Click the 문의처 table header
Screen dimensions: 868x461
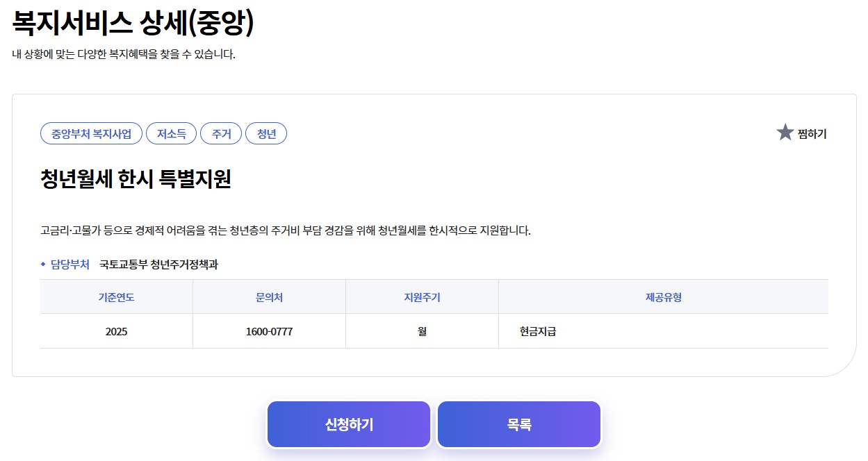(268, 296)
